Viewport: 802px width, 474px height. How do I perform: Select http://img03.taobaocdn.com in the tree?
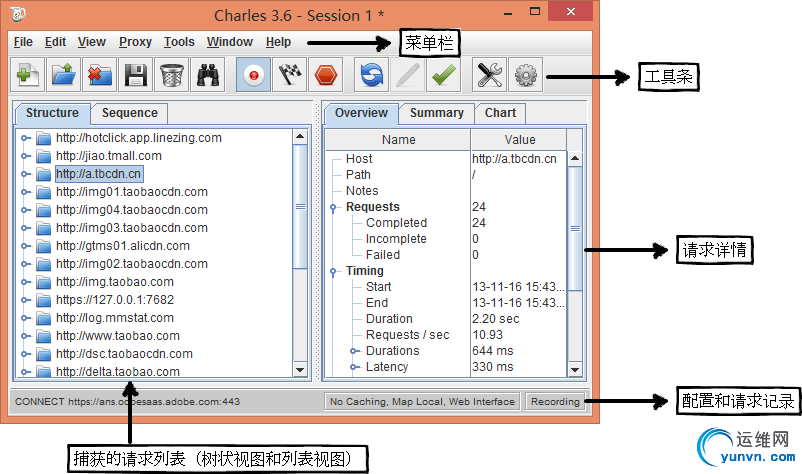click(x=131, y=228)
